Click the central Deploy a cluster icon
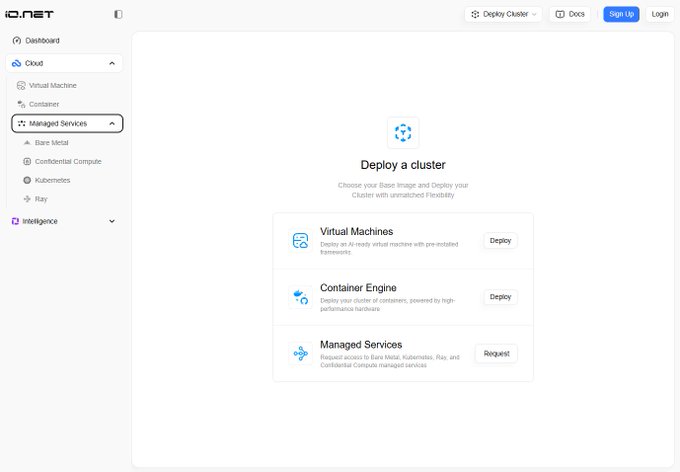Screen dimensions: 680x472 403,133
